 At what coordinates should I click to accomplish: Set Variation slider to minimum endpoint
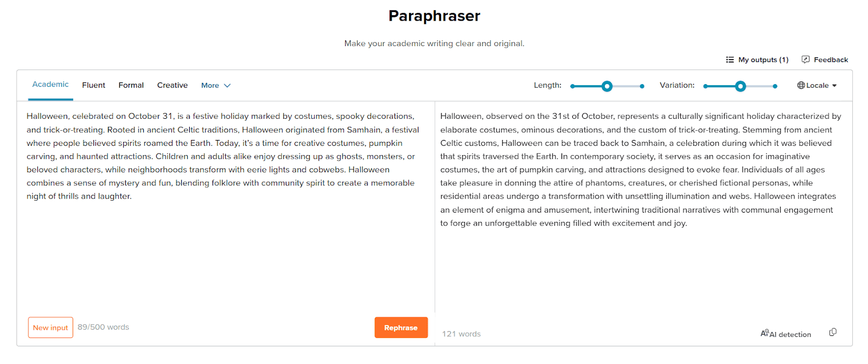point(705,86)
